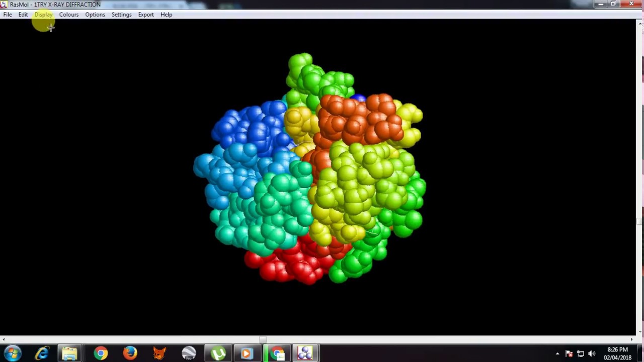644x362 pixels.
Task: Click the Windows Start button
Action: pos(12,353)
